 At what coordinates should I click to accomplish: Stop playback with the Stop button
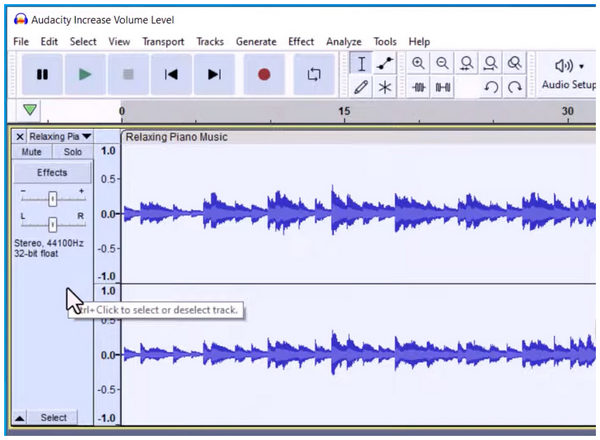click(x=128, y=74)
